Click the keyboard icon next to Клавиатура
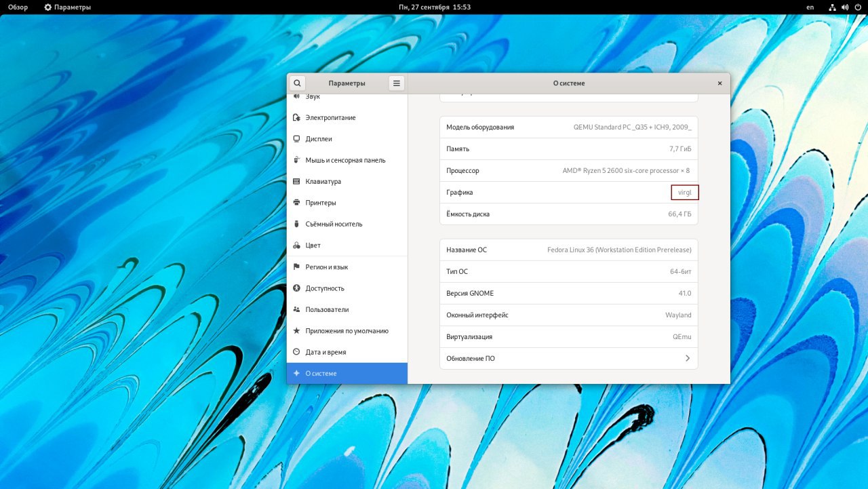868x489 pixels. (296, 182)
